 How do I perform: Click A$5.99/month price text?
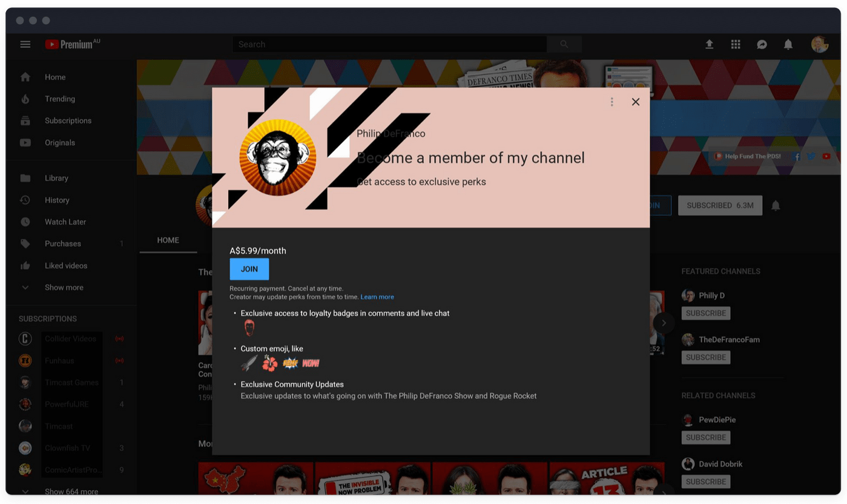click(x=258, y=250)
